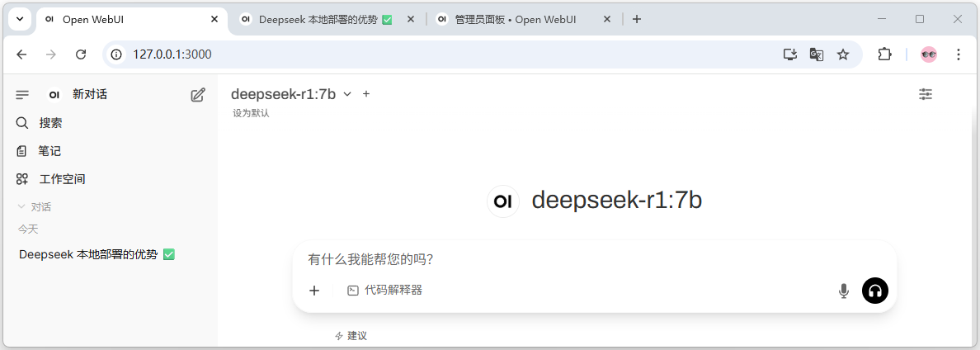
Task: Reload the page with the refresh icon
Action: tap(81, 54)
